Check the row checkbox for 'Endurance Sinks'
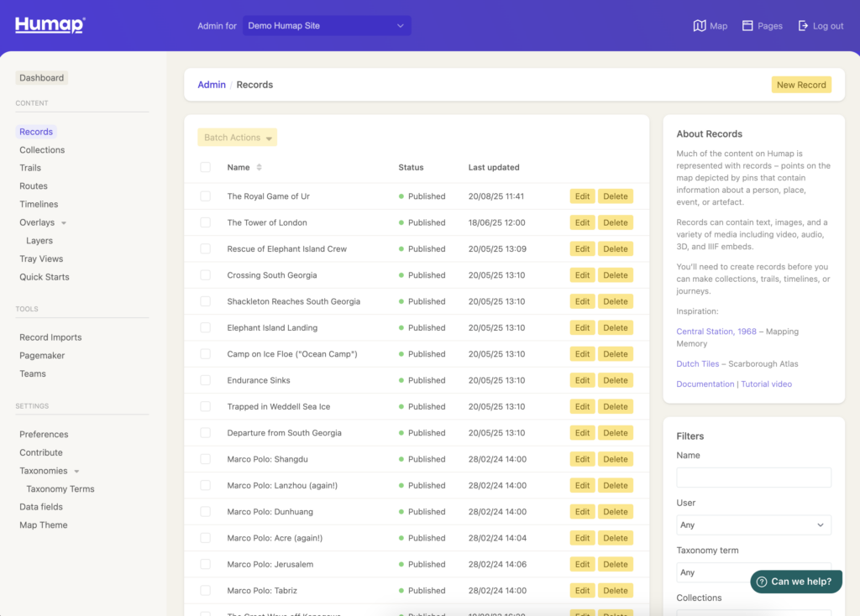 (x=204, y=379)
